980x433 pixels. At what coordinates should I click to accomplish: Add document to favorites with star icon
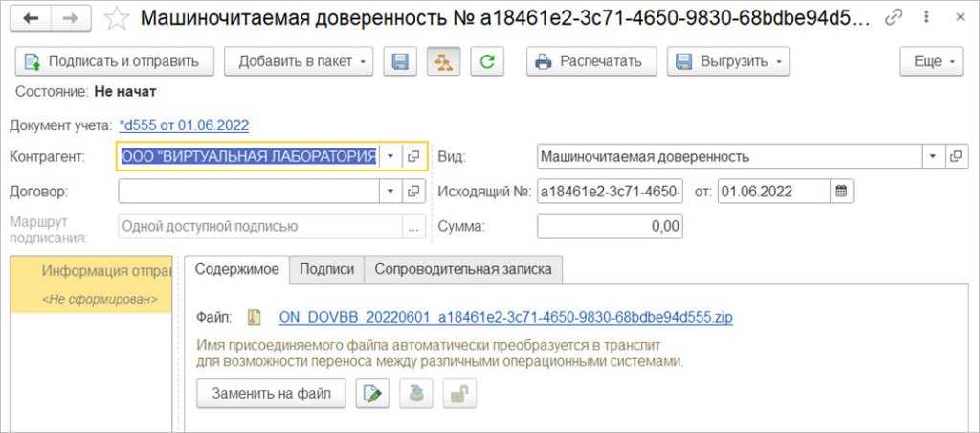117,18
